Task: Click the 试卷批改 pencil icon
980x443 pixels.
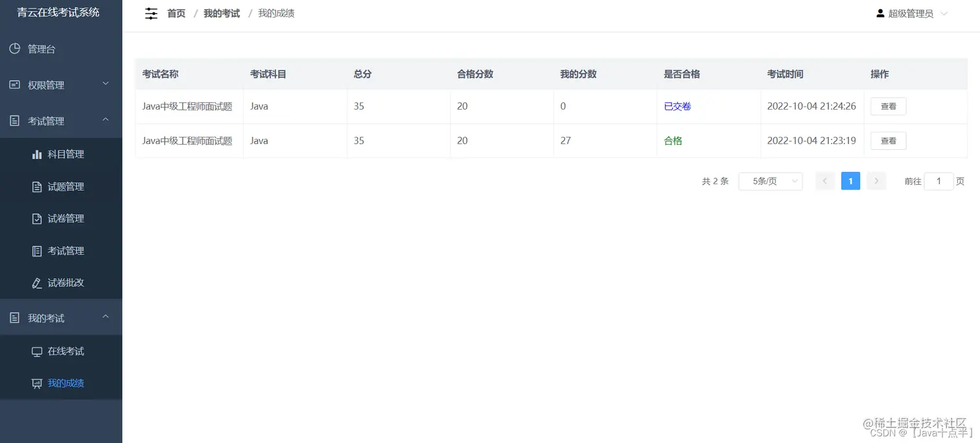Action: click(x=37, y=283)
